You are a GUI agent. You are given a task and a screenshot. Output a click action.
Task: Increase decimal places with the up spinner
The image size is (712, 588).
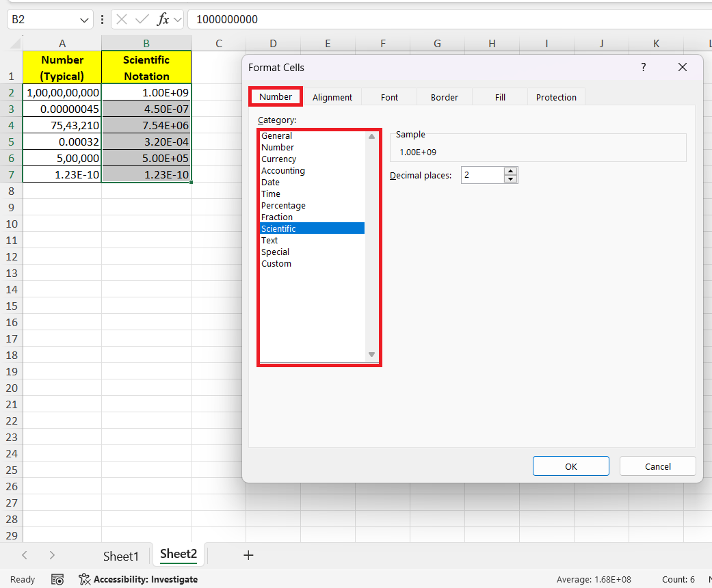pos(511,171)
